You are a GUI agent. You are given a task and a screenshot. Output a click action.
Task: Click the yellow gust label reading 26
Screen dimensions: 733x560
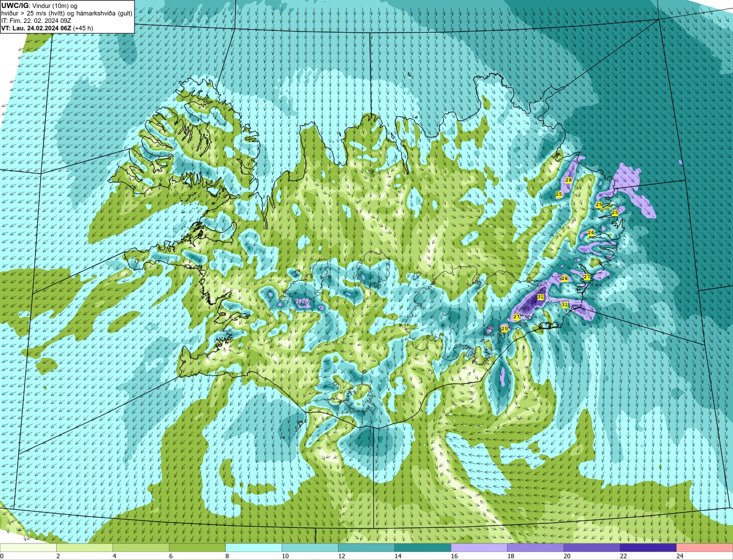591,232
